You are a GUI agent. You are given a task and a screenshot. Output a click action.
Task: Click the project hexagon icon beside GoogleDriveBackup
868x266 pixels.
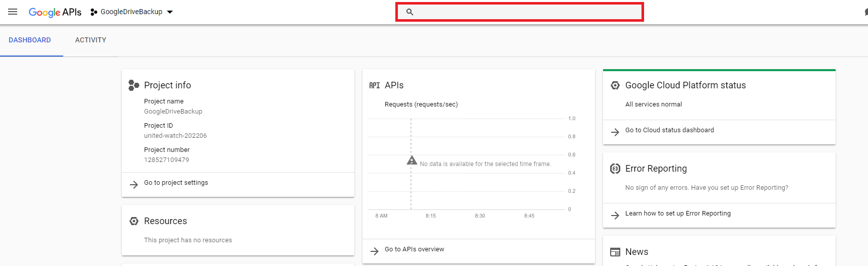pos(94,12)
